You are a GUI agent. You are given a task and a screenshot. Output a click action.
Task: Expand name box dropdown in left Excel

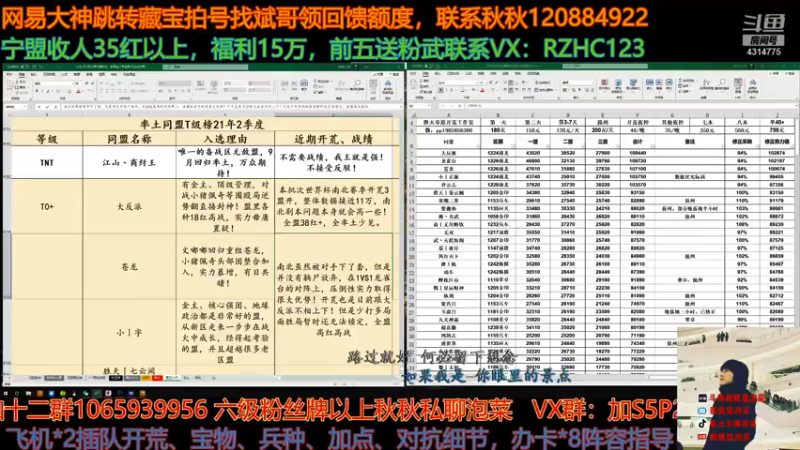click(25, 107)
